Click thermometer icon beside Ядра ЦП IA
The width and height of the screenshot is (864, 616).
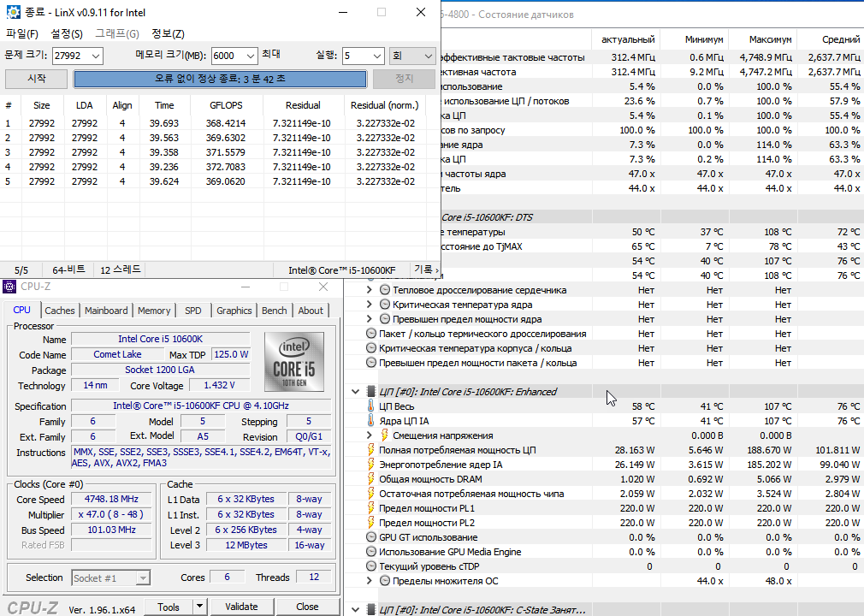371,421
